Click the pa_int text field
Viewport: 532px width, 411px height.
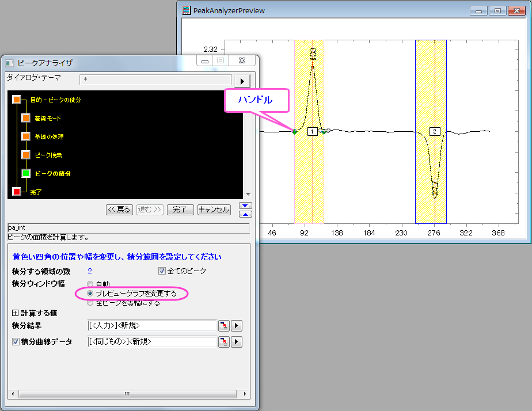tap(128, 227)
